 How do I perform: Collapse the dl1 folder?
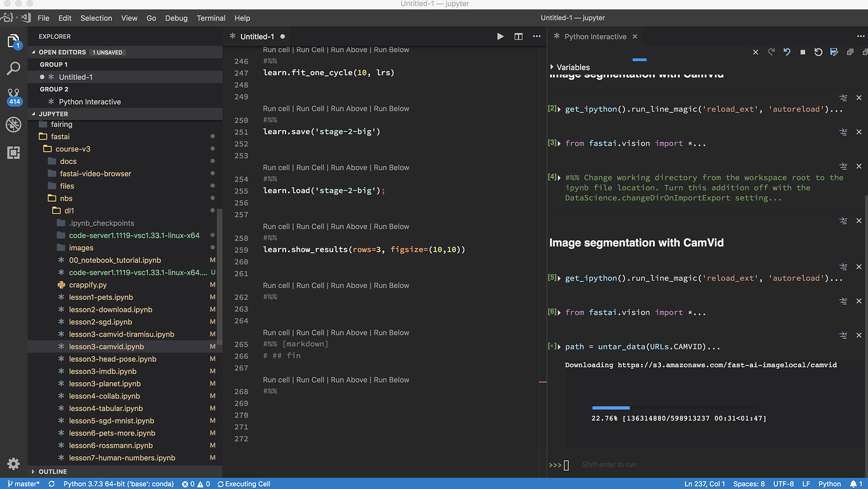64,211
